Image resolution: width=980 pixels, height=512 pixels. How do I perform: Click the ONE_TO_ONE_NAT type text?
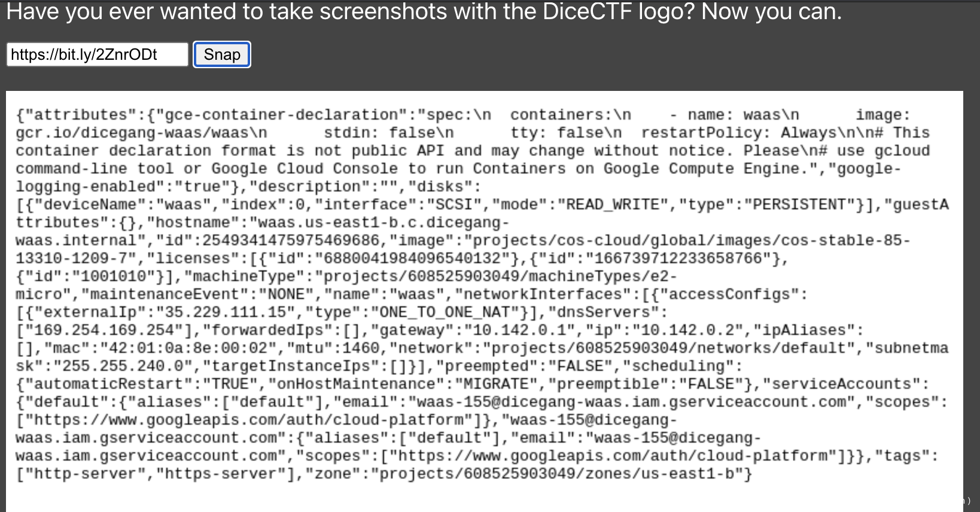446,312
